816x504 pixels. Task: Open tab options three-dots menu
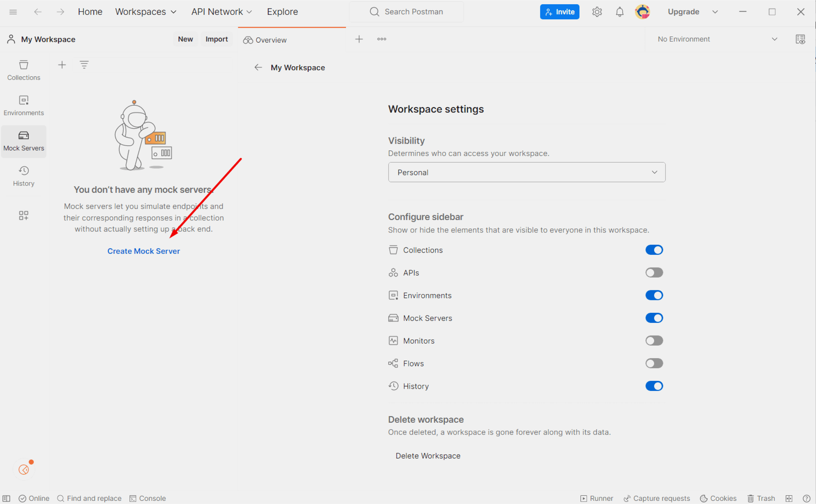[382, 39]
